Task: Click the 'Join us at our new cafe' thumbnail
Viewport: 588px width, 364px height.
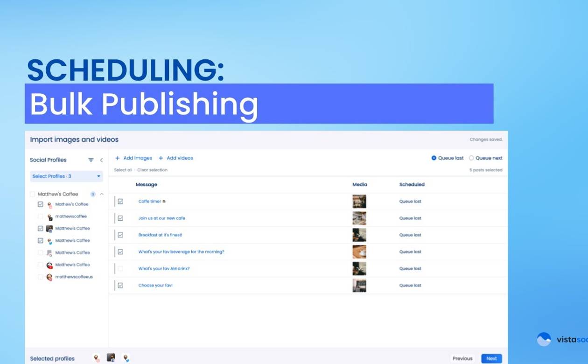Action: pos(359,218)
